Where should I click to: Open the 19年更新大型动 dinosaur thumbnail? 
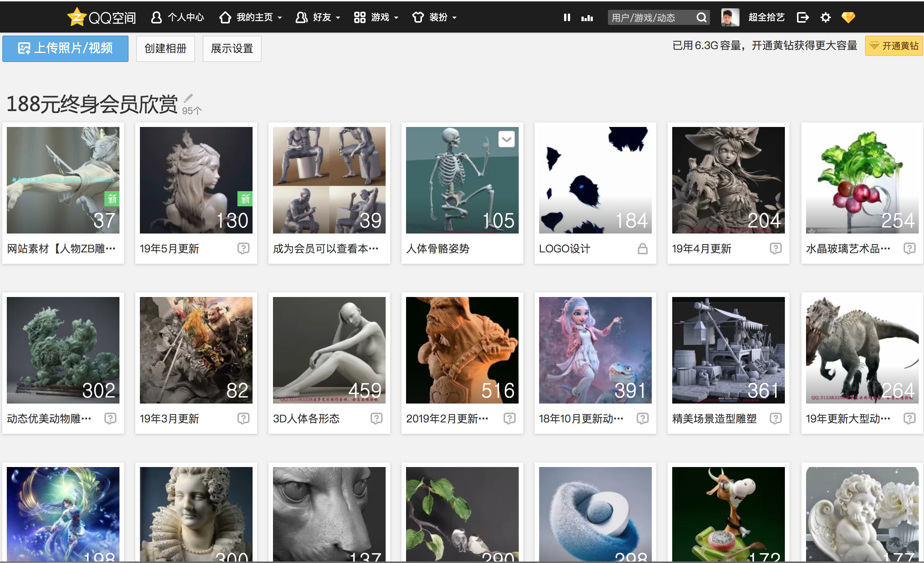(x=862, y=350)
